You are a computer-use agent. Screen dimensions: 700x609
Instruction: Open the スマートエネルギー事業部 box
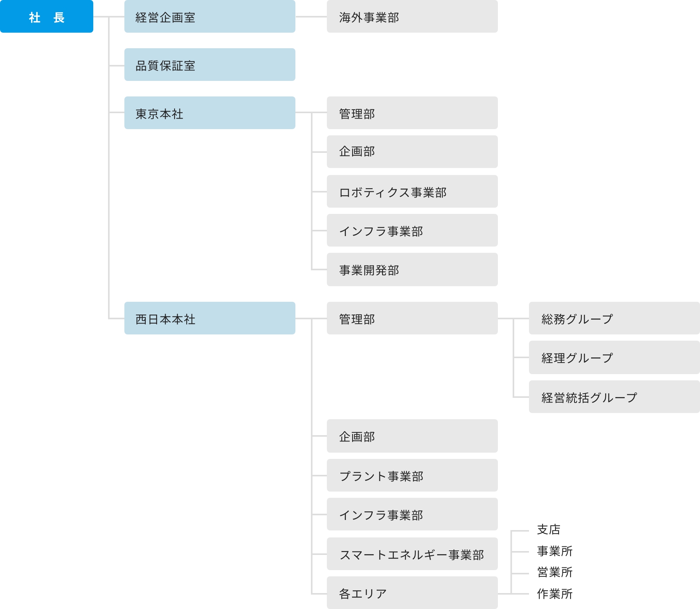(412, 554)
